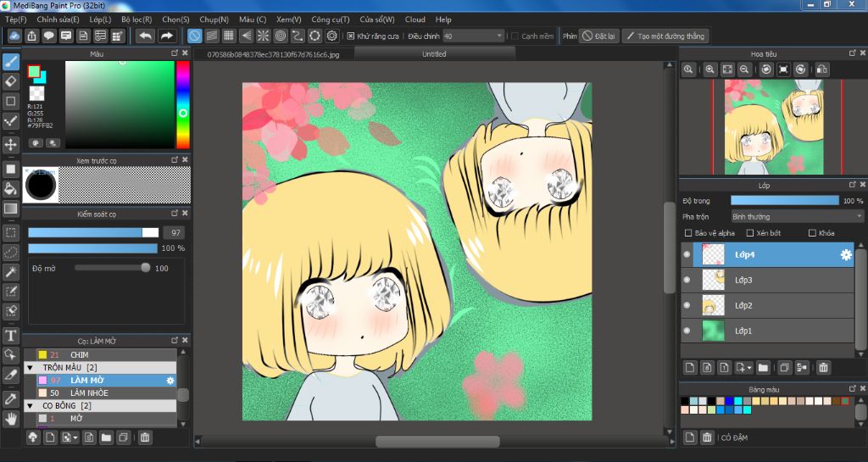Enable the radial snap
868x462 pixels.
point(263,36)
